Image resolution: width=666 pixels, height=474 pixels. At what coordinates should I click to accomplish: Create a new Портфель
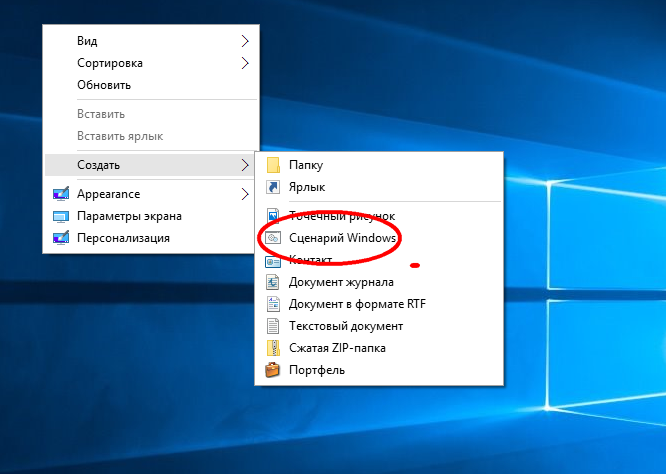tap(379, 370)
